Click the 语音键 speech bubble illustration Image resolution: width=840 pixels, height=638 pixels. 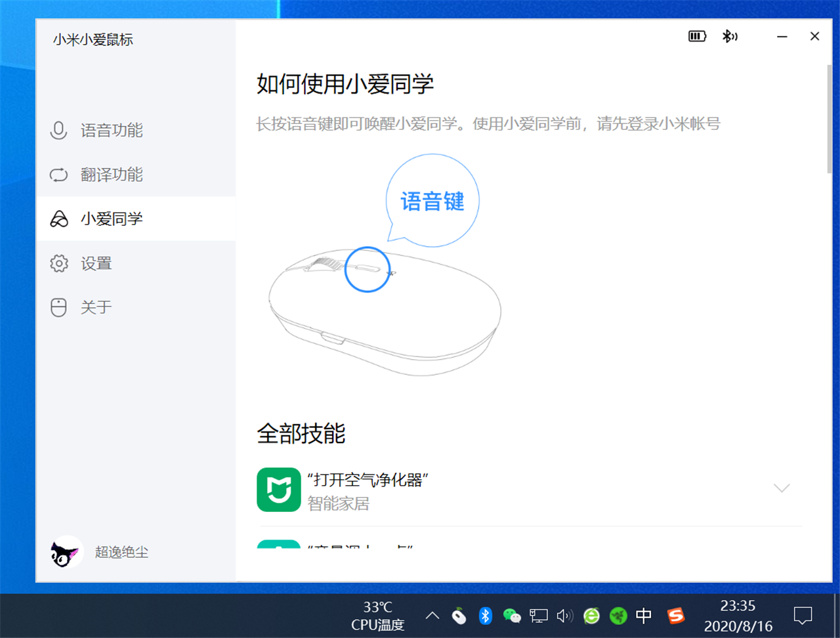(x=432, y=200)
